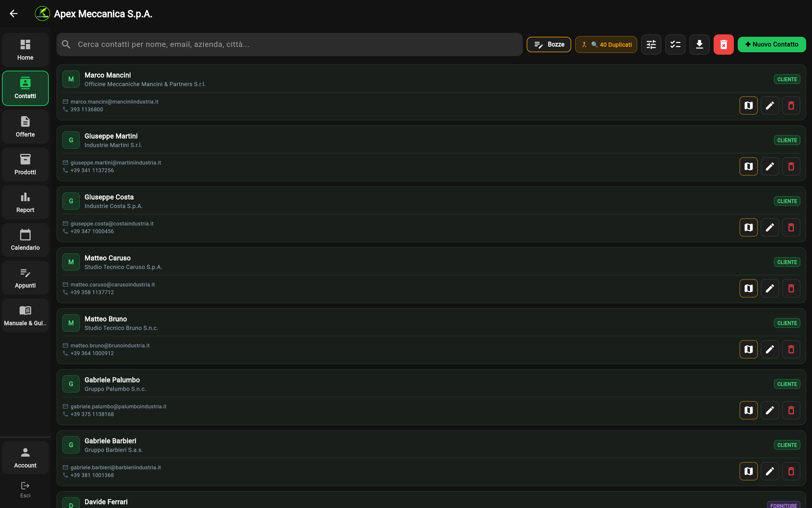Edit the Marco Mancini contact
The image size is (812, 508).
(770, 106)
